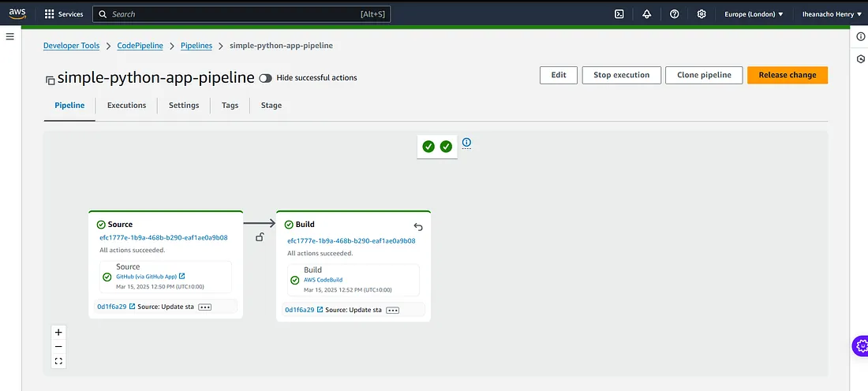This screenshot has height=391, width=868.
Task: Go to Developer Tools breadcrumb
Action: pyautogui.click(x=71, y=46)
